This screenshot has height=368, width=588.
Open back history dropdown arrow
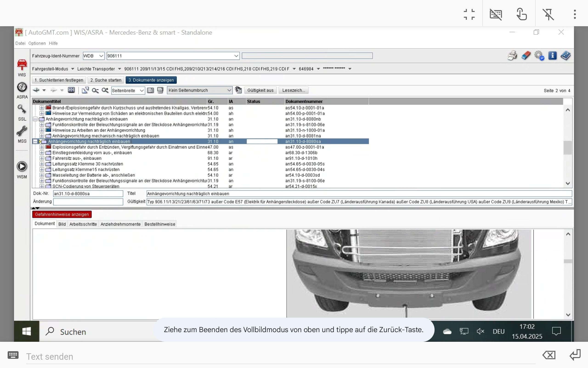44,90
